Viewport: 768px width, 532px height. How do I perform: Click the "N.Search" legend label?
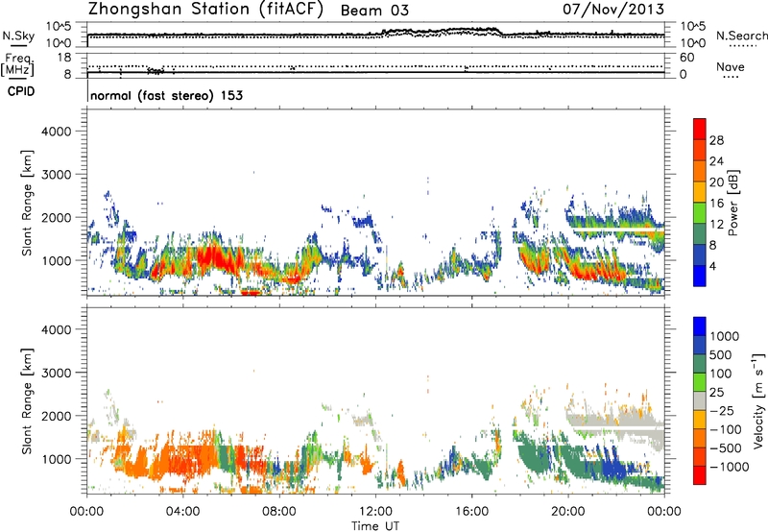click(x=742, y=36)
